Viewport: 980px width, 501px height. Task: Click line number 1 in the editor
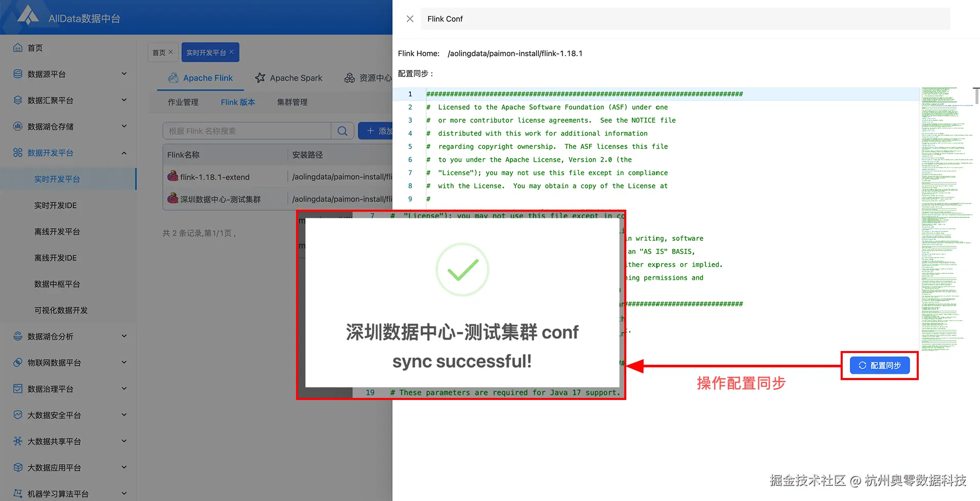pos(410,94)
